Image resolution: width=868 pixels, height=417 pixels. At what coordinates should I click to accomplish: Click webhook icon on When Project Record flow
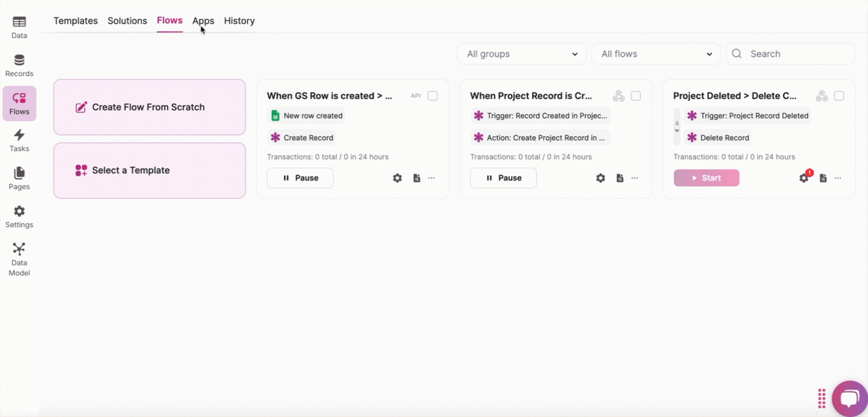(x=619, y=96)
